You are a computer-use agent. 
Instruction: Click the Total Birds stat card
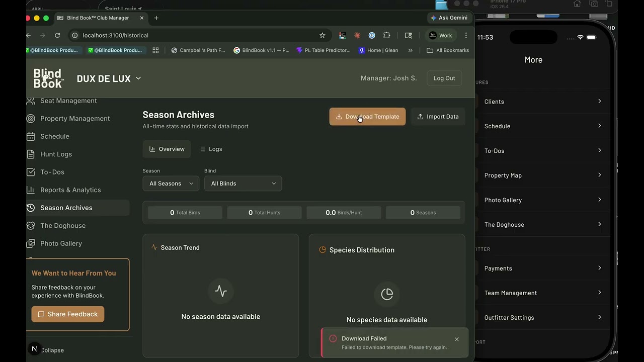click(x=185, y=213)
